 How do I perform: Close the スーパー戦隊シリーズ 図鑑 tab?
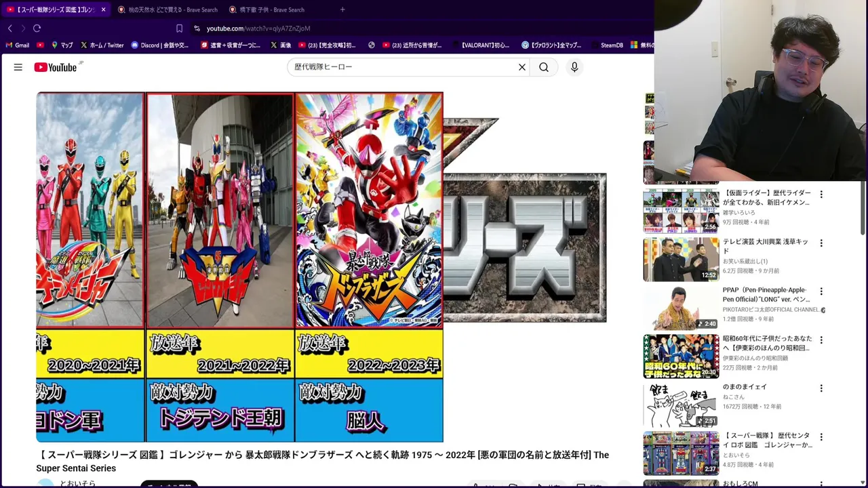103,9
